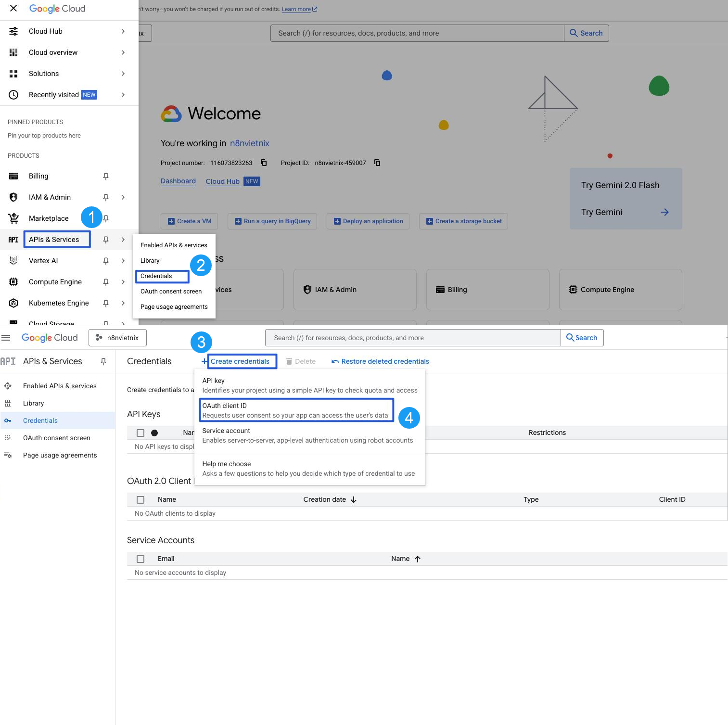
Task: Expand the Solutions submenu chevron
Action: (x=123, y=74)
